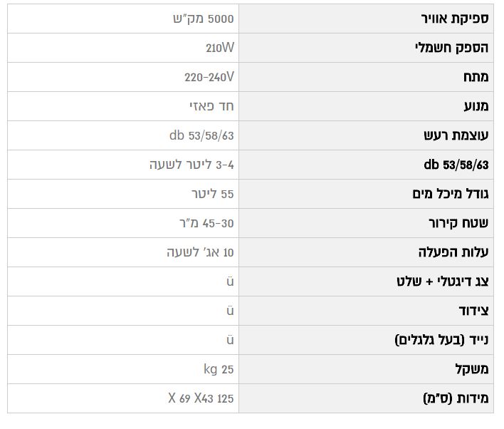Click the 'גודל מיכל מים' label
This screenshot has height=429, width=504.
pos(451,194)
